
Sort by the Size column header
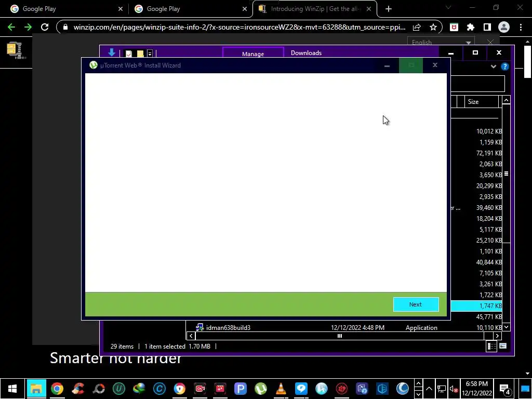click(481, 102)
